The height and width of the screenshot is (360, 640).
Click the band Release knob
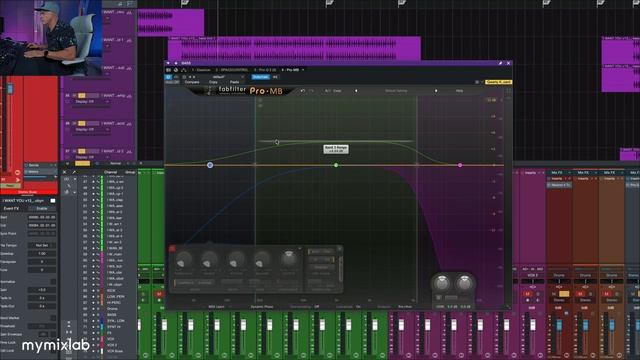click(x=262, y=259)
